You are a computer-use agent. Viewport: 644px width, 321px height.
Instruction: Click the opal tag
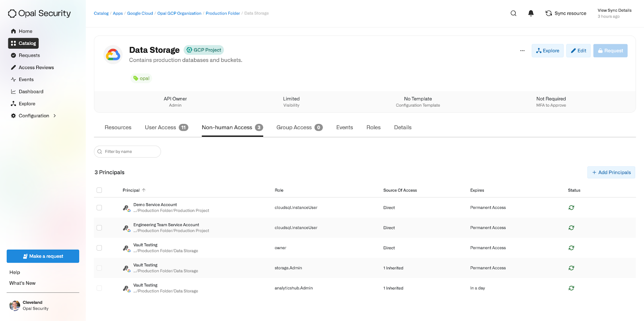coord(141,78)
